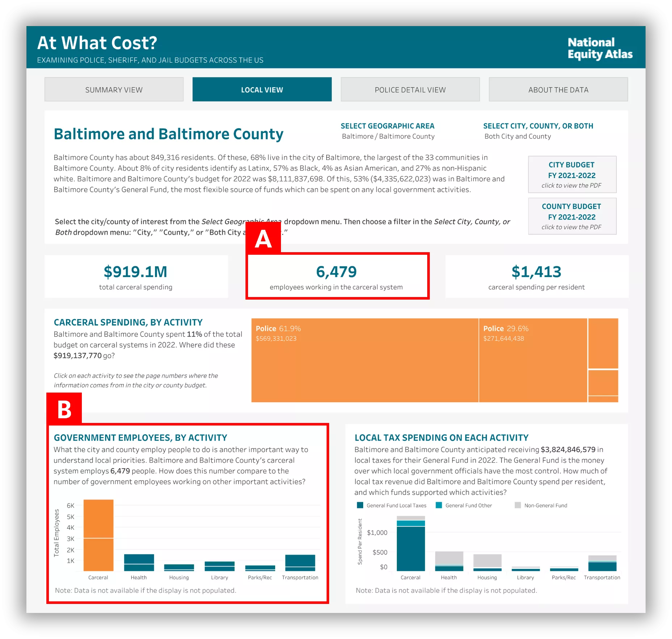This screenshot has height=639, width=672.
Task: Click the Transportation employees bar
Action: (300, 563)
